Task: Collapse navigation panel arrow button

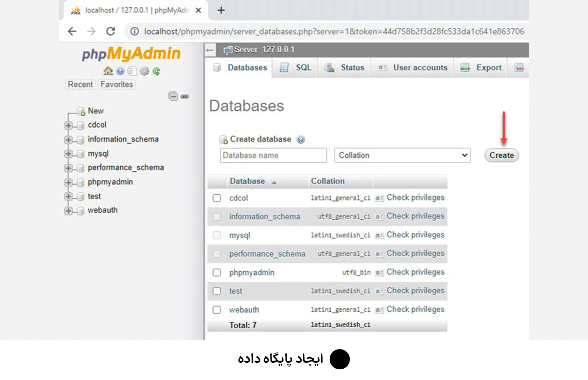Action: [210, 50]
